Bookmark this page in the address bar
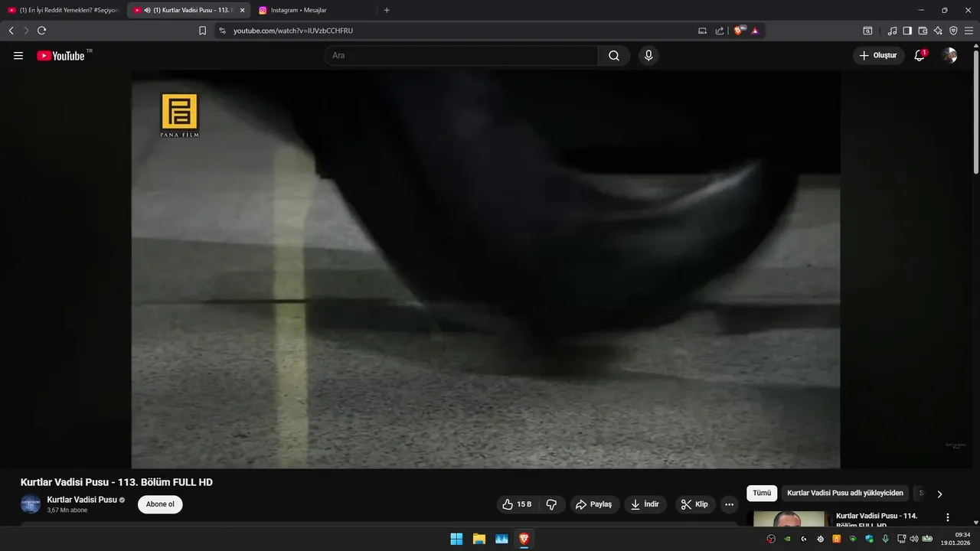Image resolution: width=980 pixels, height=551 pixels. point(202,31)
